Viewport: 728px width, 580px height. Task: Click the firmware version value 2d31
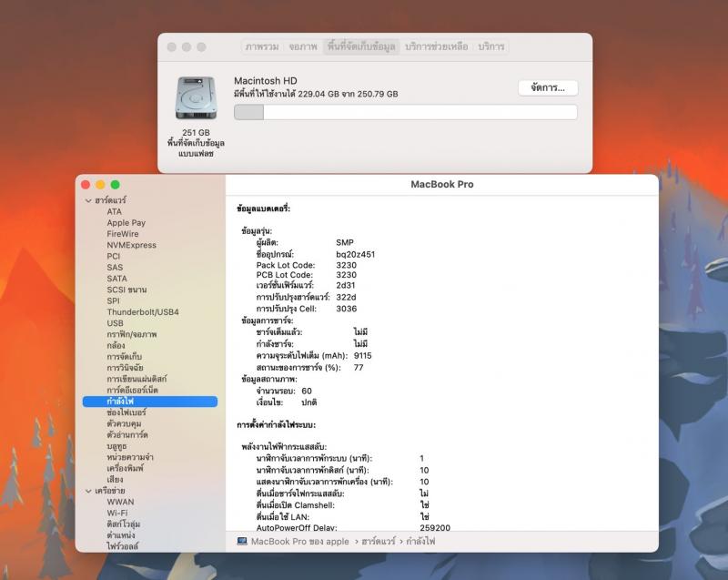346,285
